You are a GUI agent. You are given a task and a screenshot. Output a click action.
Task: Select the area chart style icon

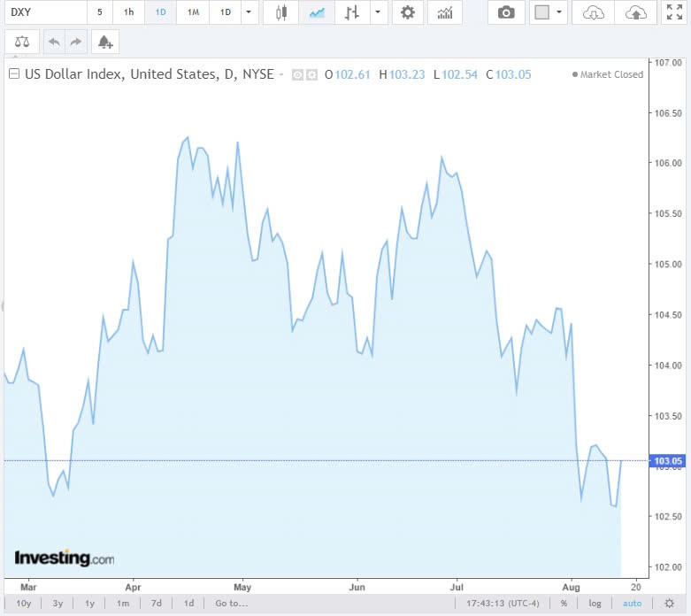(x=317, y=12)
